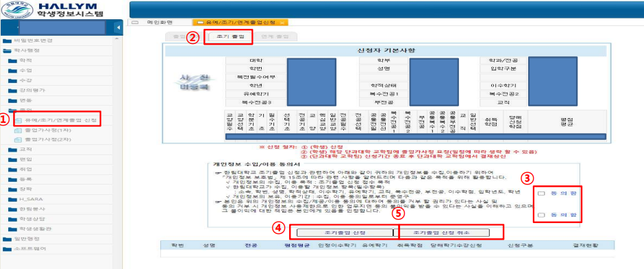
Task: Expand the 소프트웨어 folder
Action: pos(8,248)
